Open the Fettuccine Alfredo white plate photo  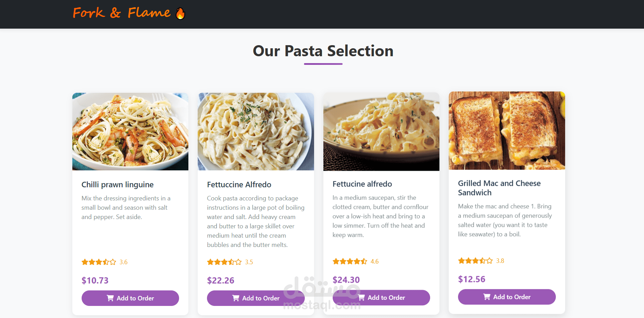click(256, 131)
